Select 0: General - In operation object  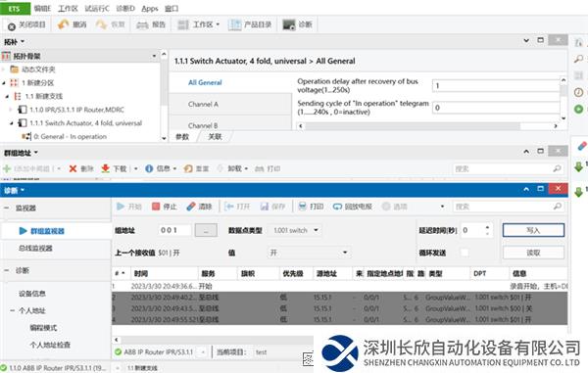(71, 137)
